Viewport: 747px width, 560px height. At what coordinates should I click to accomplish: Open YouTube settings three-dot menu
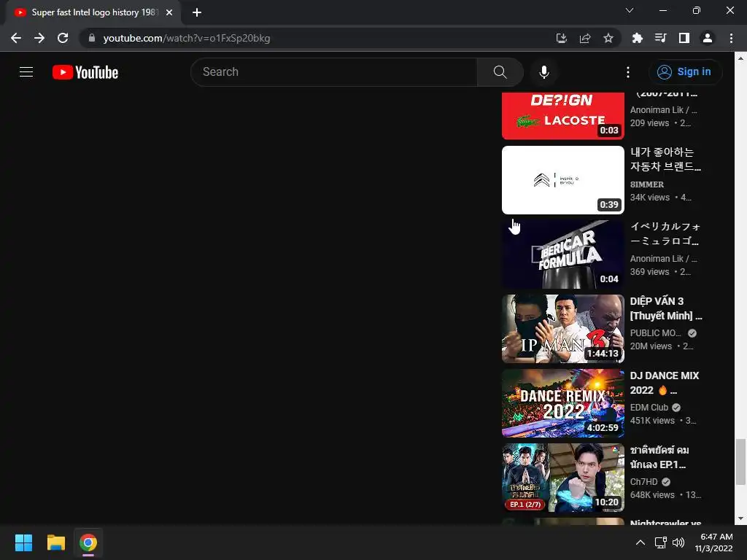tap(628, 72)
